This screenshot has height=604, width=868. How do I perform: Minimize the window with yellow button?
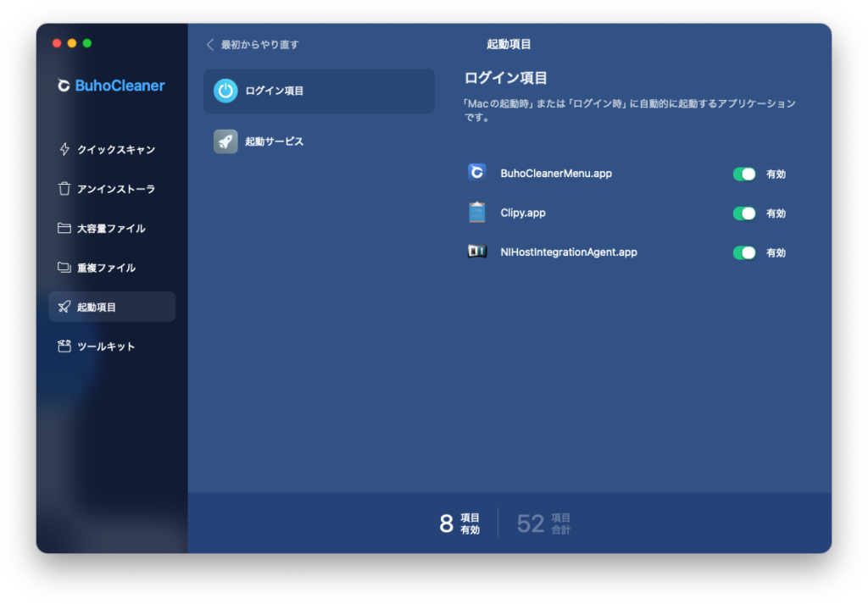coord(72,43)
